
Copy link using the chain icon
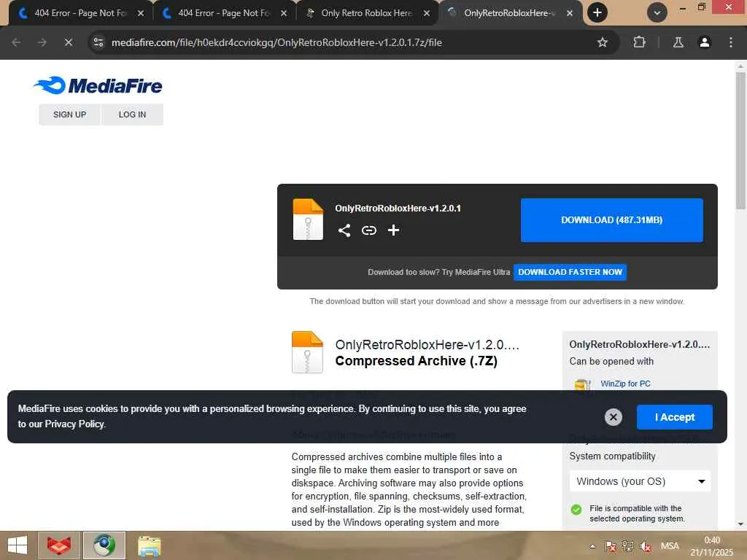pos(368,230)
